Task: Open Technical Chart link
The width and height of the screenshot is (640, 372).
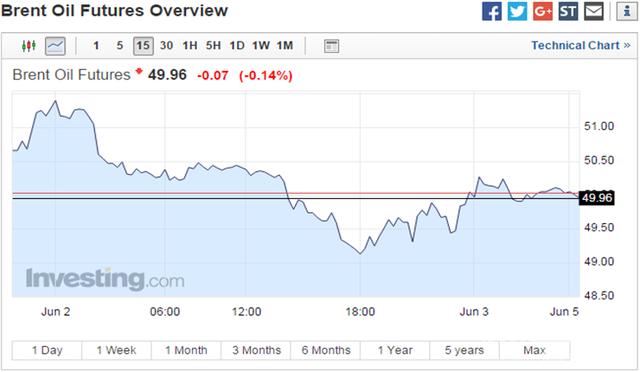Action: pos(580,45)
